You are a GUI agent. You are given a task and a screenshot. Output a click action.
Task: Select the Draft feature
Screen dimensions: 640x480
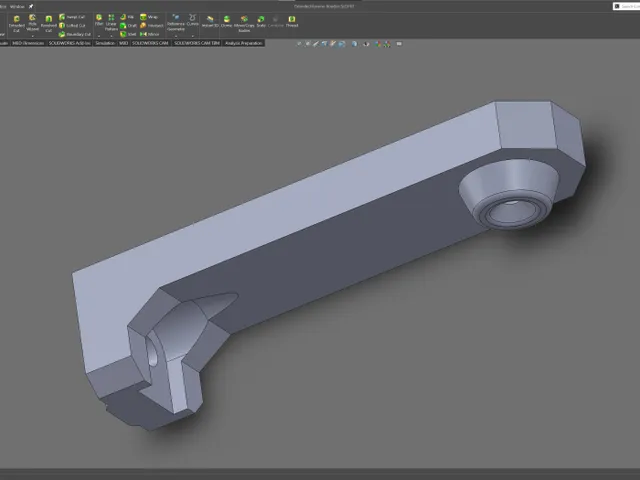click(129, 26)
